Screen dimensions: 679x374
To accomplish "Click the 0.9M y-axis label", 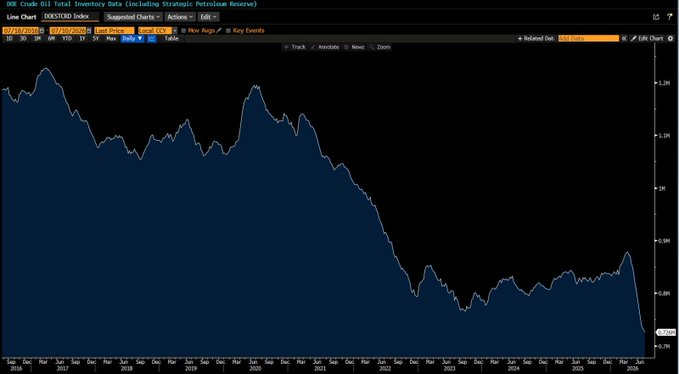I will point(665,241).
